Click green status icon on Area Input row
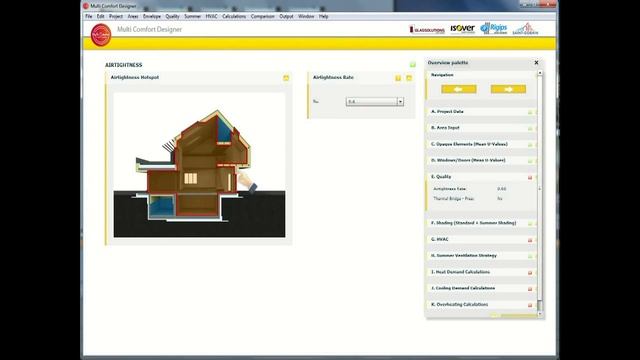 click(530, 129)
